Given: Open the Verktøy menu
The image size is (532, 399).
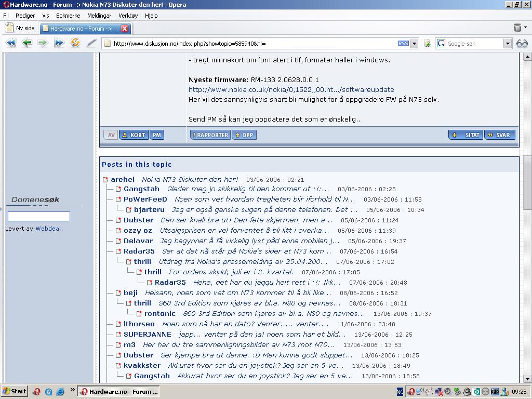Looking at the screenshot, I should coord(128,16).
